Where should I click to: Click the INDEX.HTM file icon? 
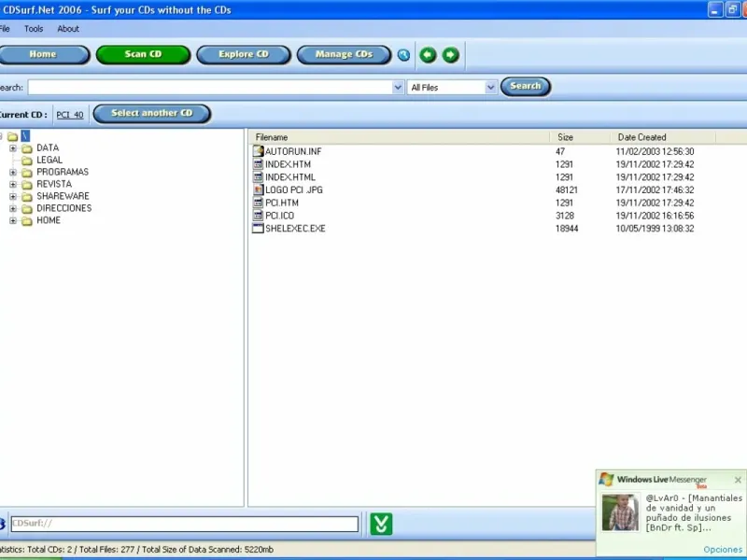[258, 164]
